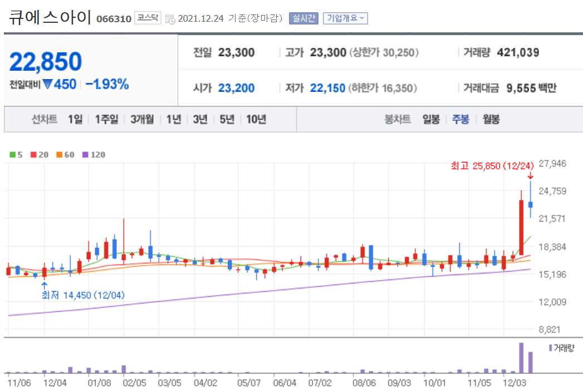
Task: Click the 최고 25,850 high label
Action: (493, 166)
